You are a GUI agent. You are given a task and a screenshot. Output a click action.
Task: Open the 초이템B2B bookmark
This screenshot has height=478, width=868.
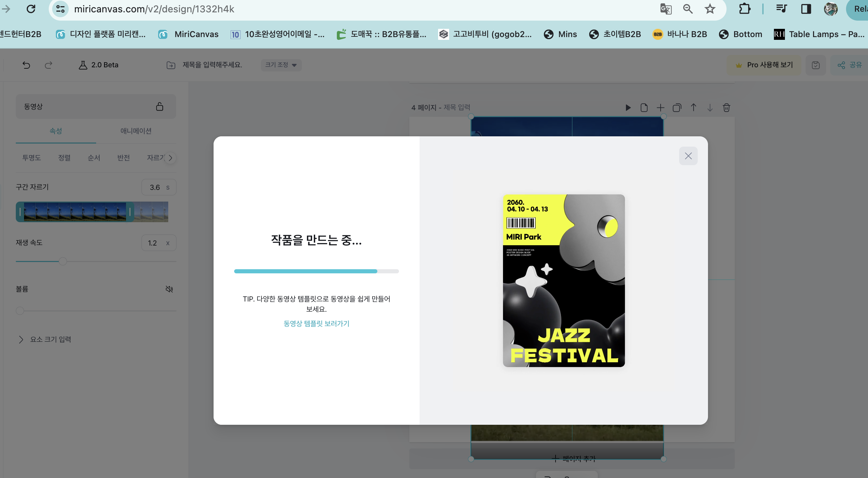tap(615, 34)
